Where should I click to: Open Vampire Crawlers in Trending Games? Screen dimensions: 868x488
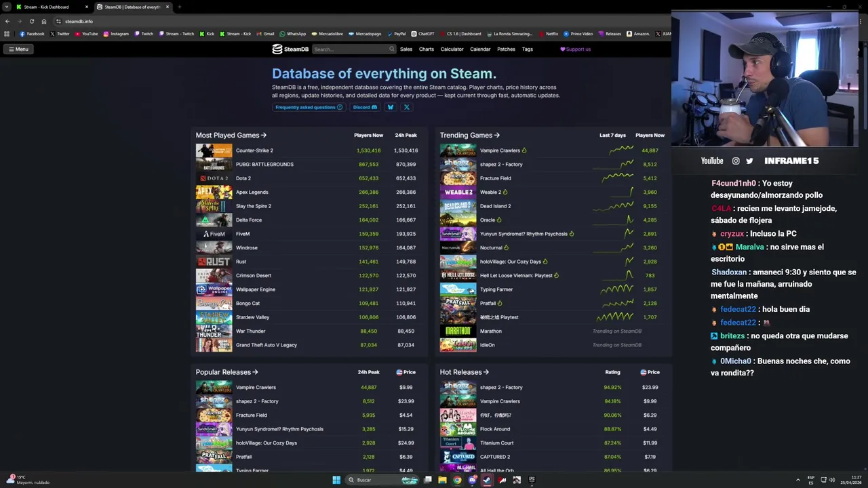pos(500,150)
